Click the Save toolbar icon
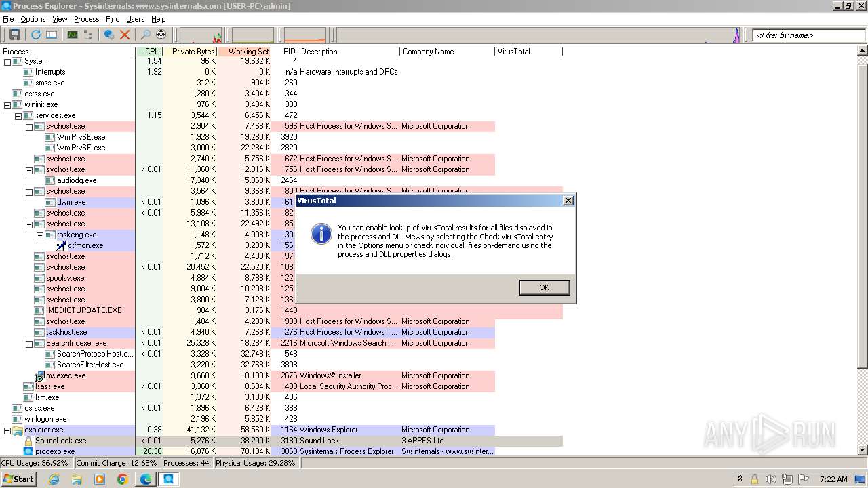The image size is (868, 488). [x=14, y=35]
